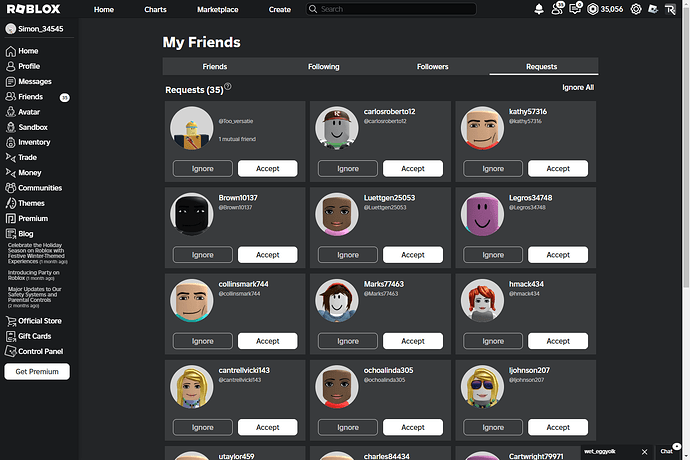This screenshot has height=460, width=690.
Task: Open ljohnson207 username link
Action: (529, 371)
